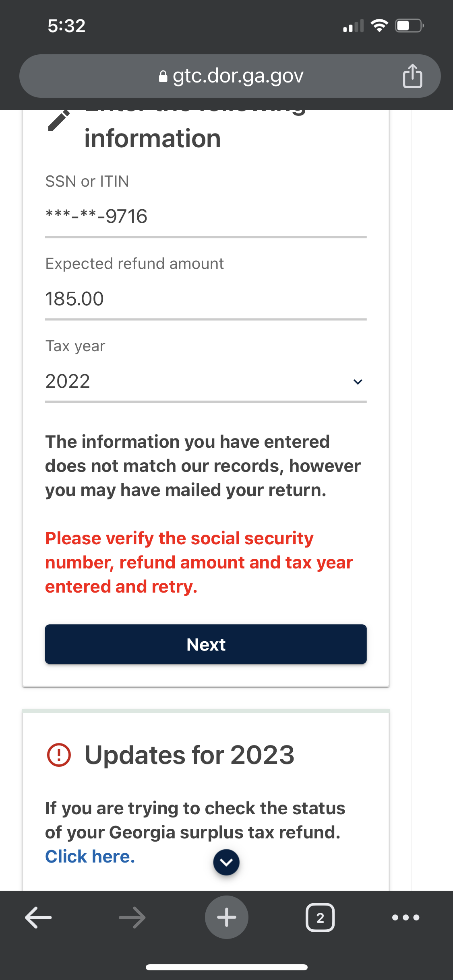The height and width of the screenshot is (980, 453).
Task: Tap the browser forward arrow
Action: pos(132,918)
